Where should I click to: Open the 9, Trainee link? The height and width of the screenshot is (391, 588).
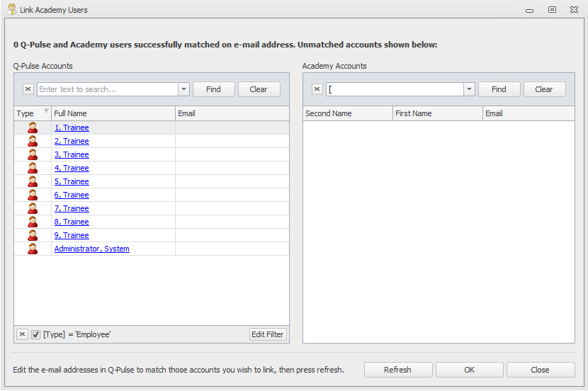pos(72,235)
